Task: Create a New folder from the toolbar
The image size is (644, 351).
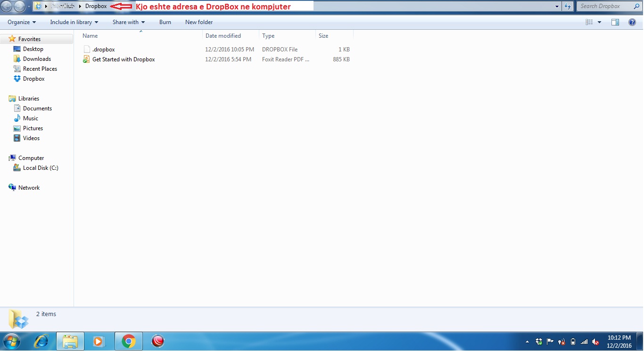Action: (199, 22)
